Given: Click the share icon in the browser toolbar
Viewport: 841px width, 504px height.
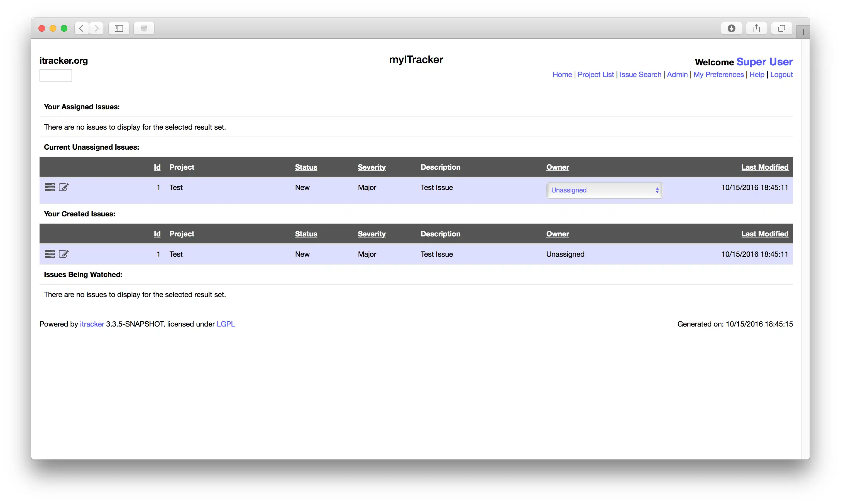Looking at the screenshot, I should click(756, 28).
